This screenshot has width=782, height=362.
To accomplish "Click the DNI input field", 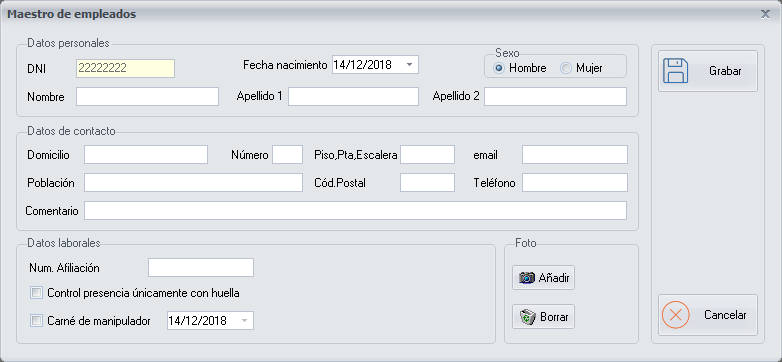I will point(125,68).
